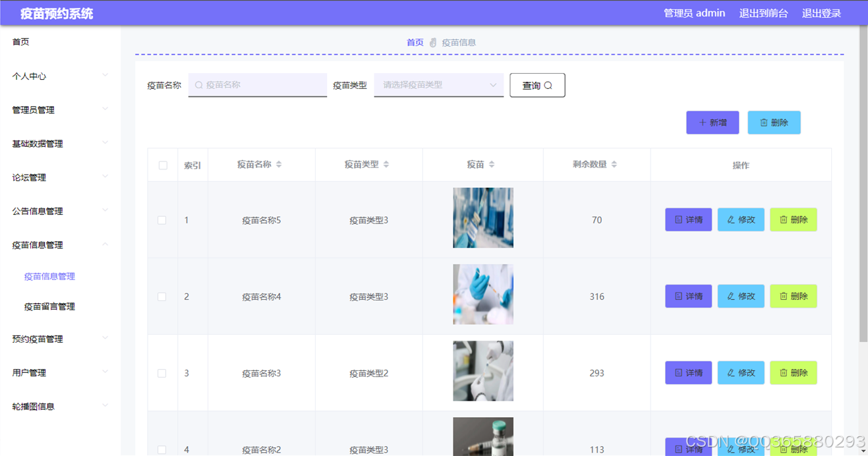The height and width of the screenshot is (456, 868).
Task: Click the 查询 search button
Action: [x=537, y=85]
